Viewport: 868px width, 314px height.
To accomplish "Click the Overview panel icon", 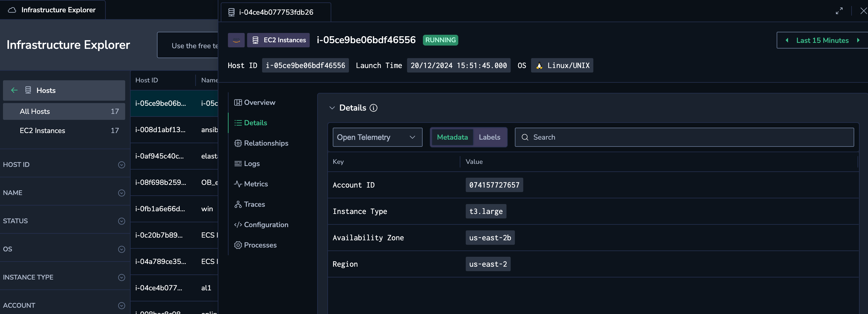I will [238, 102].
